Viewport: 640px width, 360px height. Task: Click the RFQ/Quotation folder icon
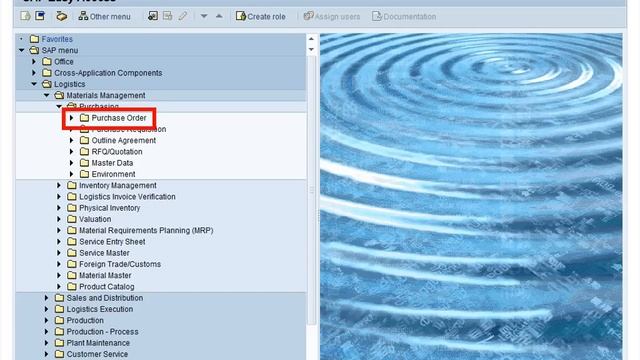[x=84, y=151]
